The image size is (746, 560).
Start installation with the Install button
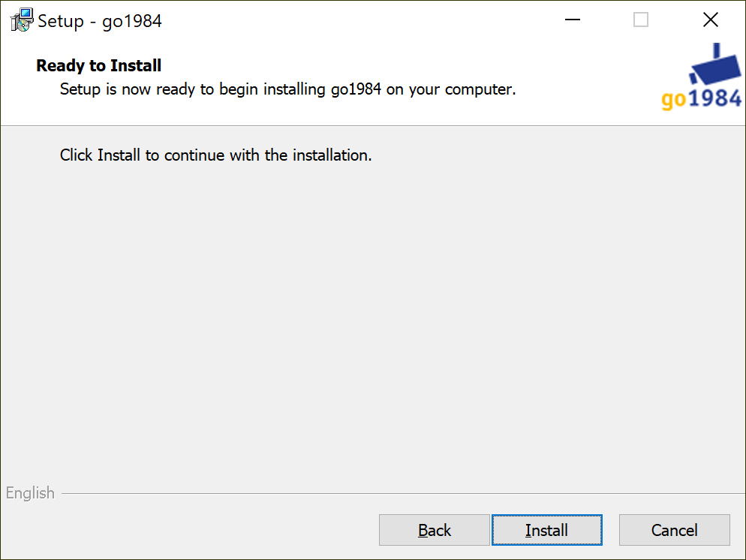click(546, 530)
